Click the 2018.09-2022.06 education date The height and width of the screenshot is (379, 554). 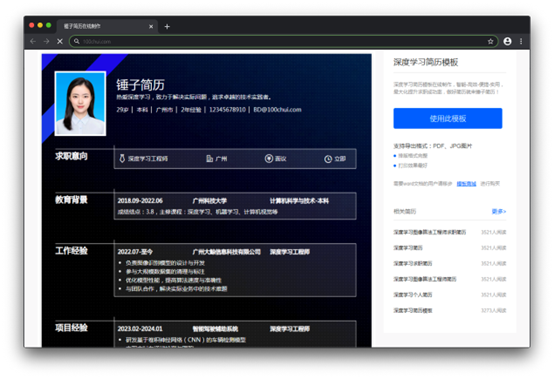140,201
